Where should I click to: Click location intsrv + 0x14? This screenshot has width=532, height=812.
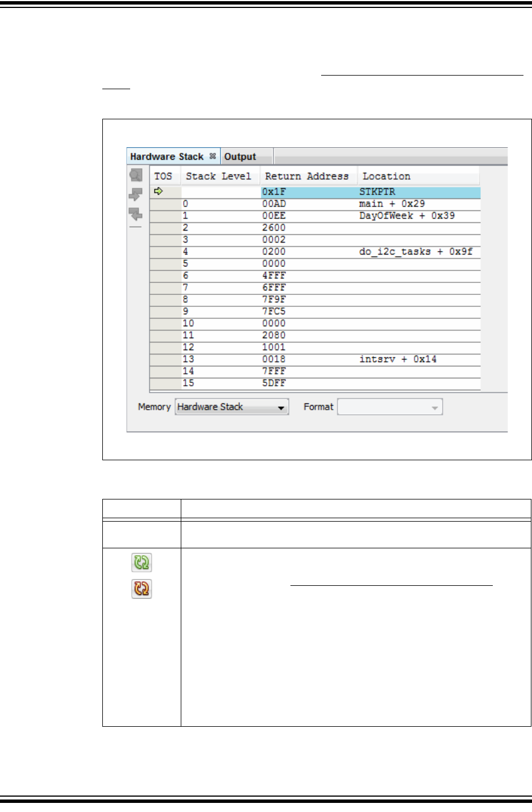tap(398, 359)
